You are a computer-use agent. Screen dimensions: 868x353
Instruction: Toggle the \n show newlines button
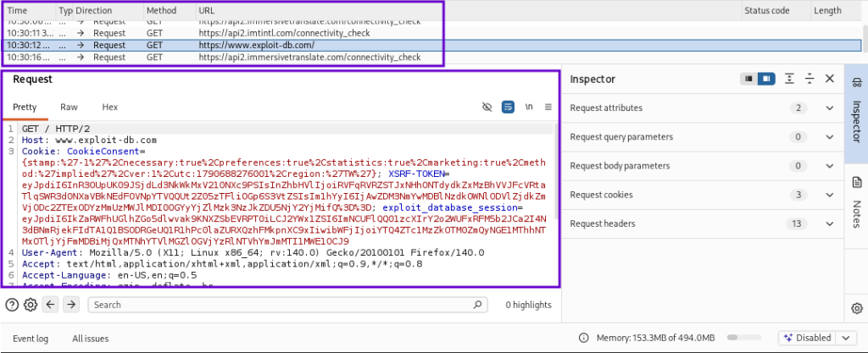529,108
